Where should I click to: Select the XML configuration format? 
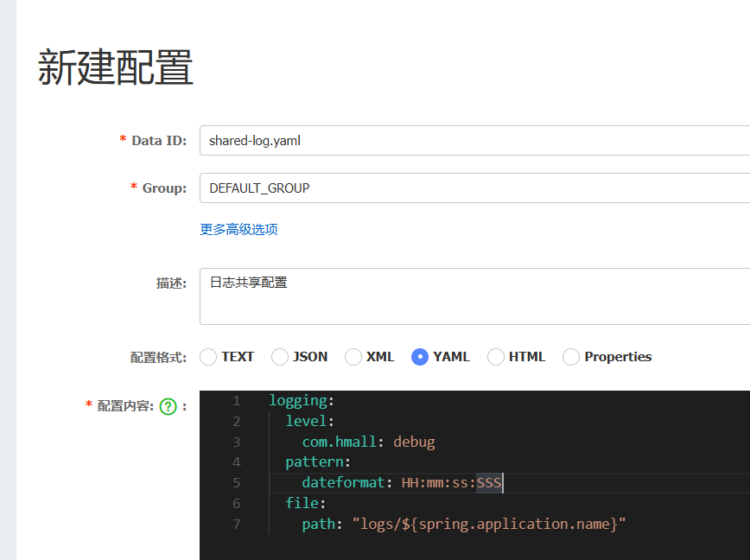(x=353, y=356)
